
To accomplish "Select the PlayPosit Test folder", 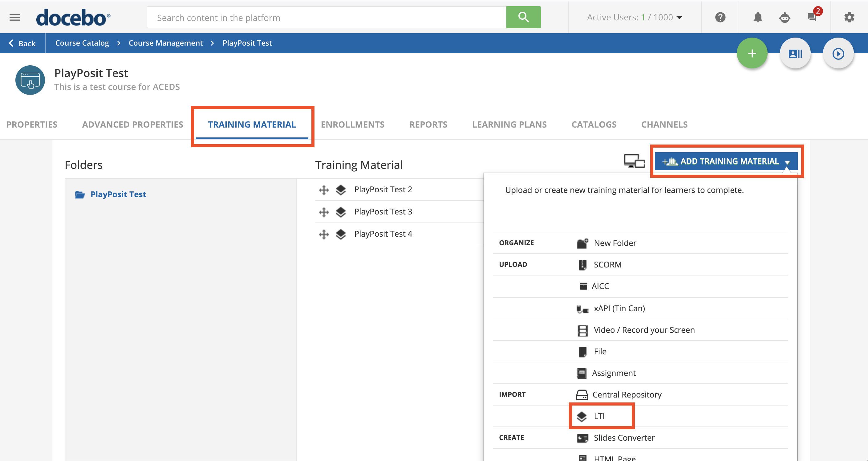I will point(118,194).
